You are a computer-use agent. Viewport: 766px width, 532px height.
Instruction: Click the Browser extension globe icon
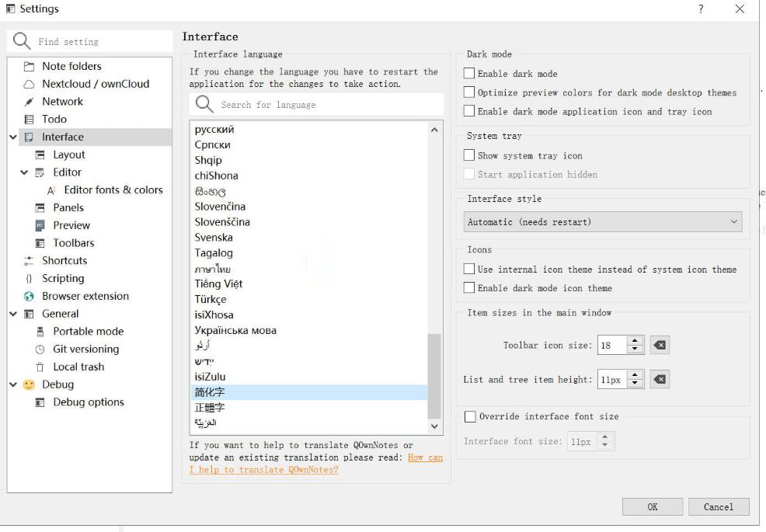[x=29, y=296]
